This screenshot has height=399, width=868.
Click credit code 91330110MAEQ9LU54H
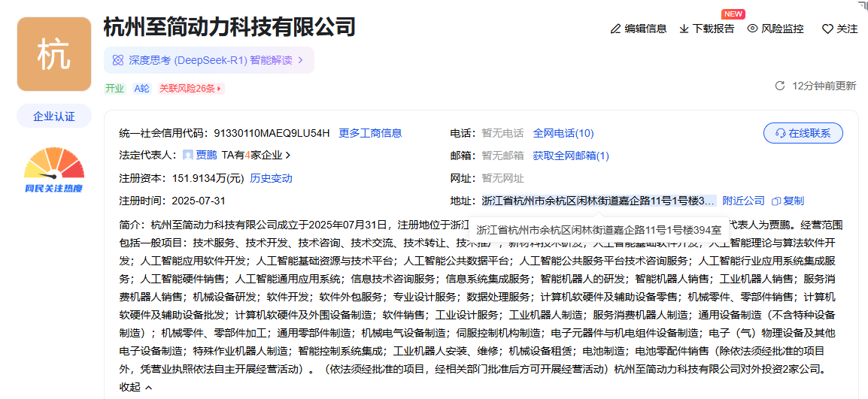272,133
